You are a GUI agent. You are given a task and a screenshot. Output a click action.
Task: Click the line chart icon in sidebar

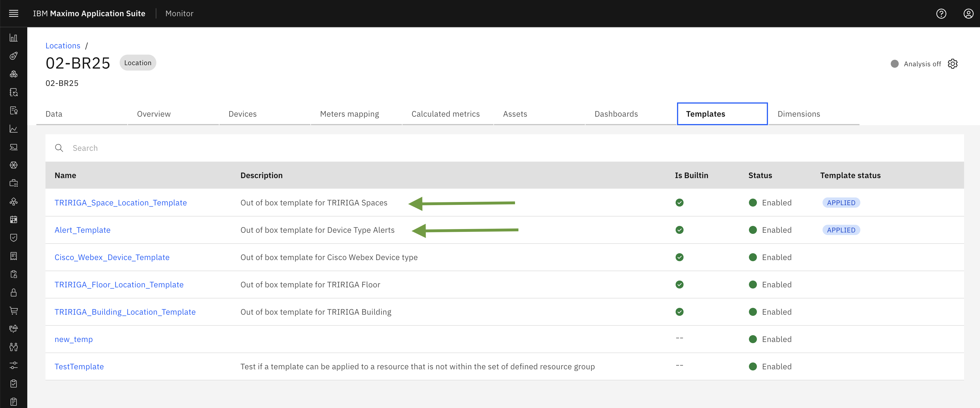[x=14, y=129]
